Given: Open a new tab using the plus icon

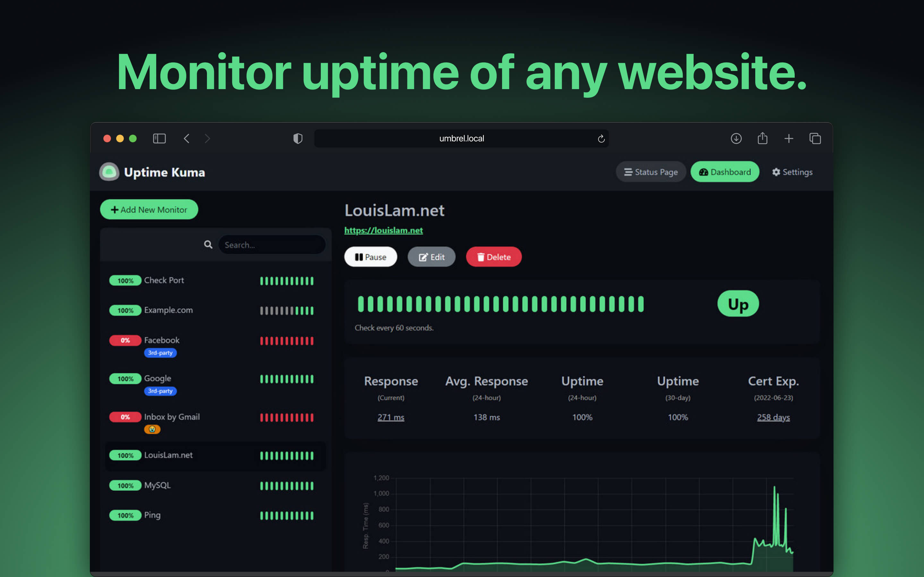Looking at the screenshot, I should pos(789,138).
